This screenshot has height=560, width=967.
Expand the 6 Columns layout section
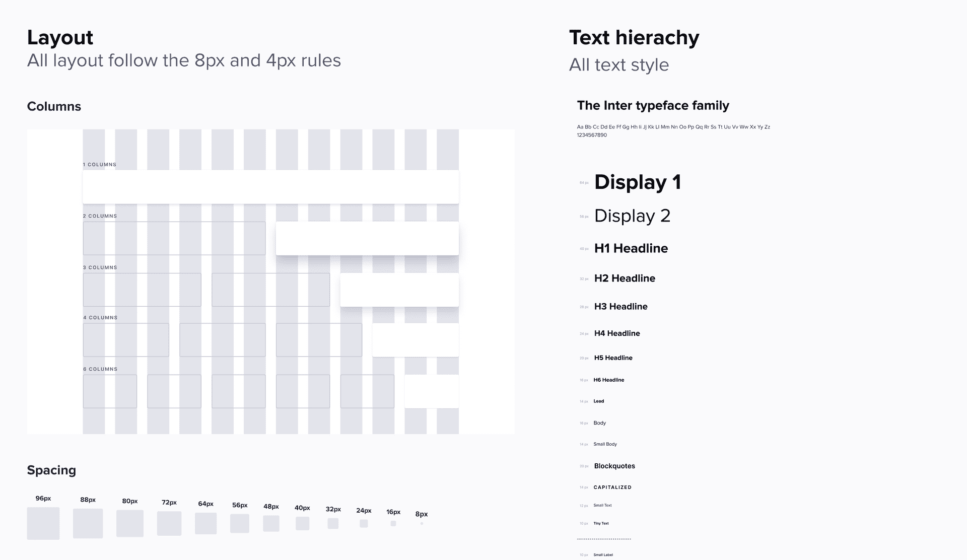click(99, 369)
